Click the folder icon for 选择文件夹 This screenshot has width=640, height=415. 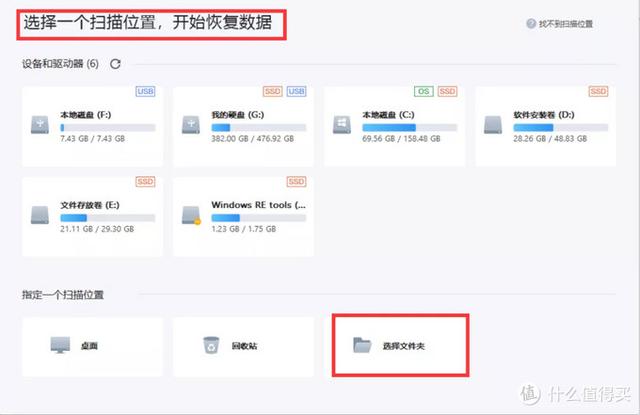[x=362, y=345]
